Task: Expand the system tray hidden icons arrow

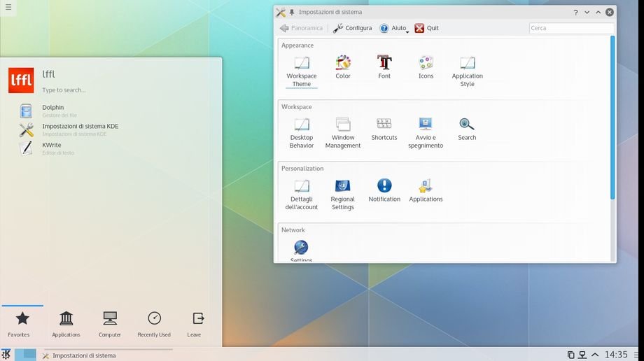Action: click(x=595, y=355)
